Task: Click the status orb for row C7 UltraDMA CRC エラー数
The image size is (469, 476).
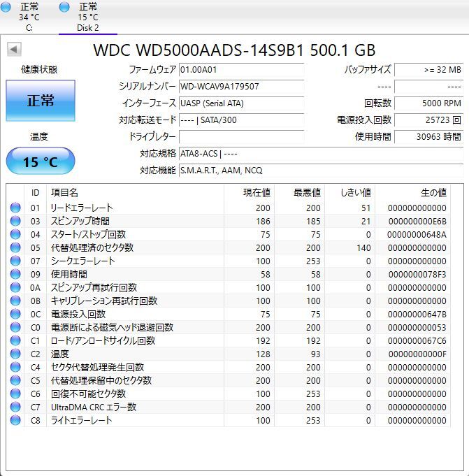Action: point(15,407)
